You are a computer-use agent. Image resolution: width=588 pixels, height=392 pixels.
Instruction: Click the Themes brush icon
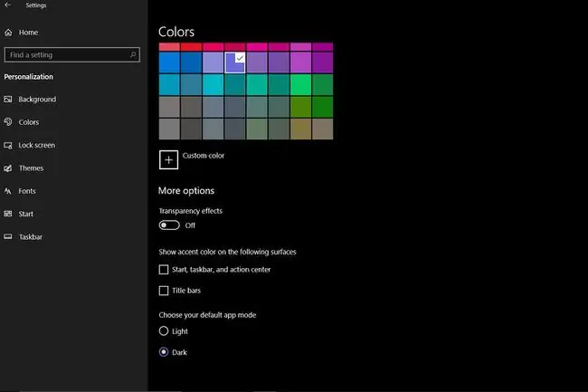pos(8,168)
